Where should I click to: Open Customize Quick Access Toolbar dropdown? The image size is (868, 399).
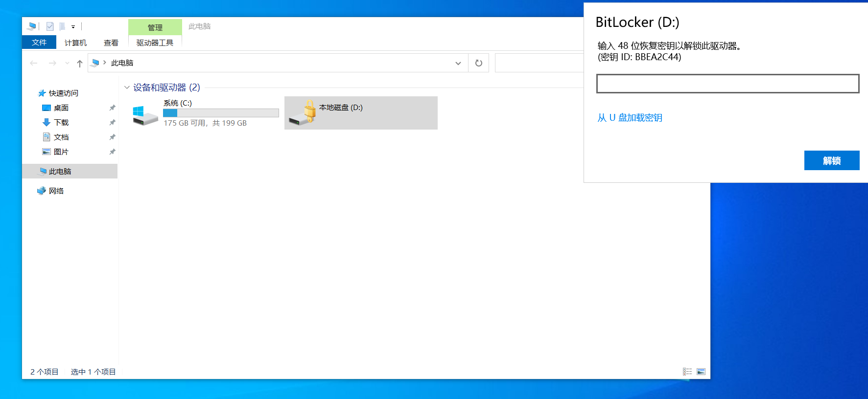coord(73,27)
